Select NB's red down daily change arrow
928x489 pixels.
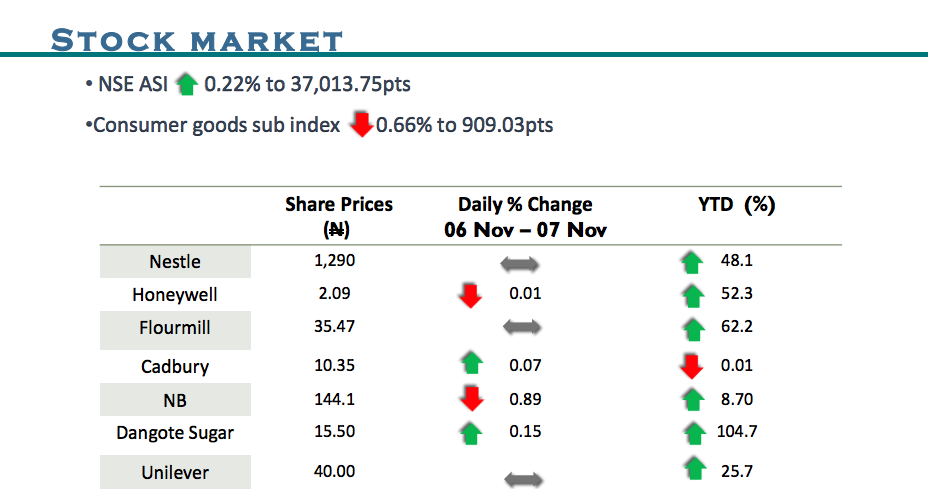tap(471, 399)
